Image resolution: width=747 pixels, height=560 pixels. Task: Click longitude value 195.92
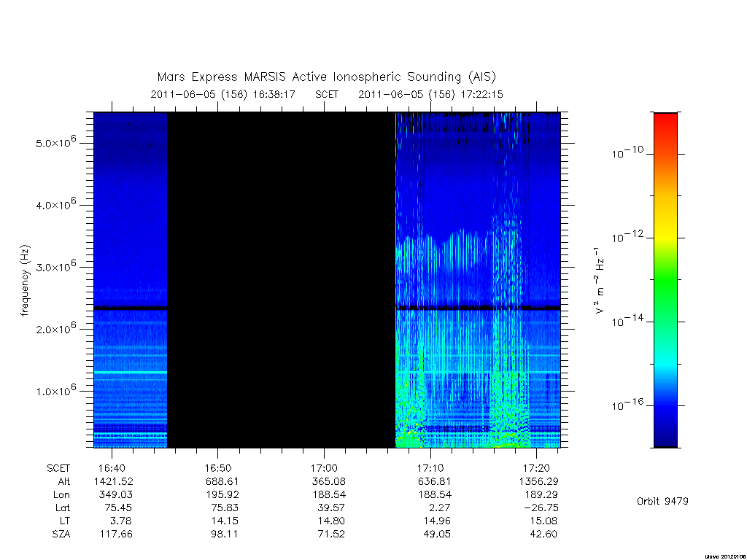tap(222, 495)
